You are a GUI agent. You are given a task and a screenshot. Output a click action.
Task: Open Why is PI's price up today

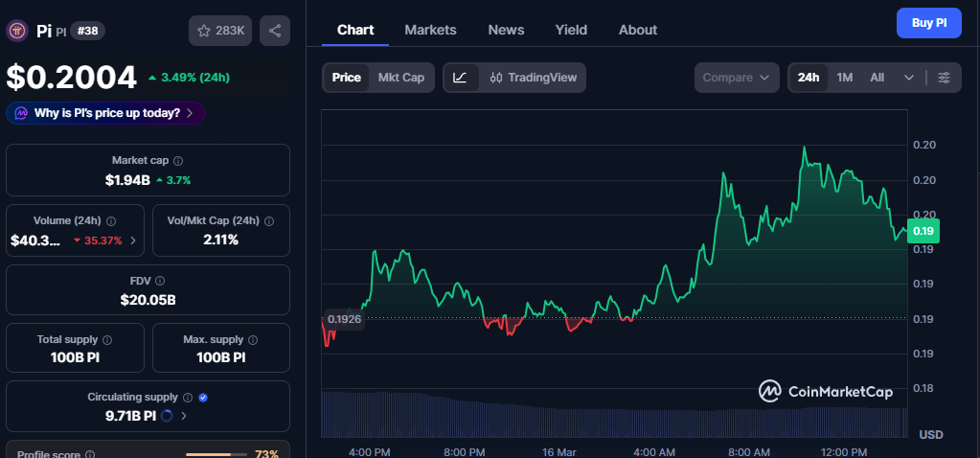(105, 113)
